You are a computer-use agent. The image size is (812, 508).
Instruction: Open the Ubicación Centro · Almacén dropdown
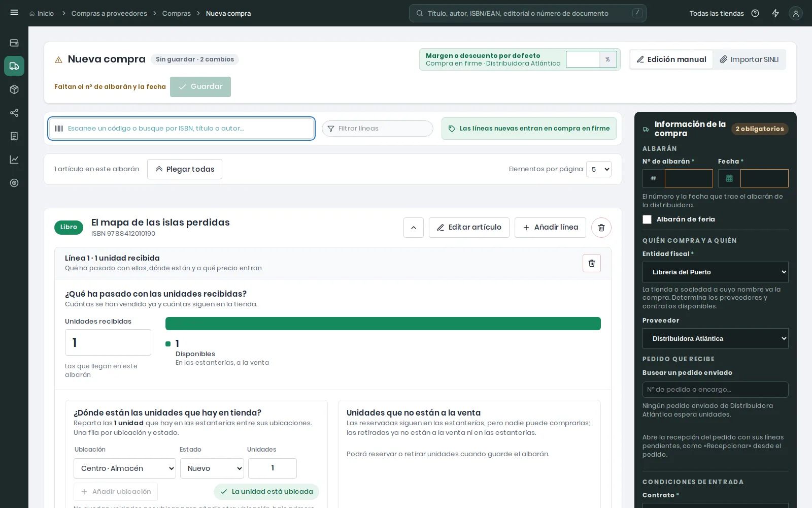tap(125, 468)
